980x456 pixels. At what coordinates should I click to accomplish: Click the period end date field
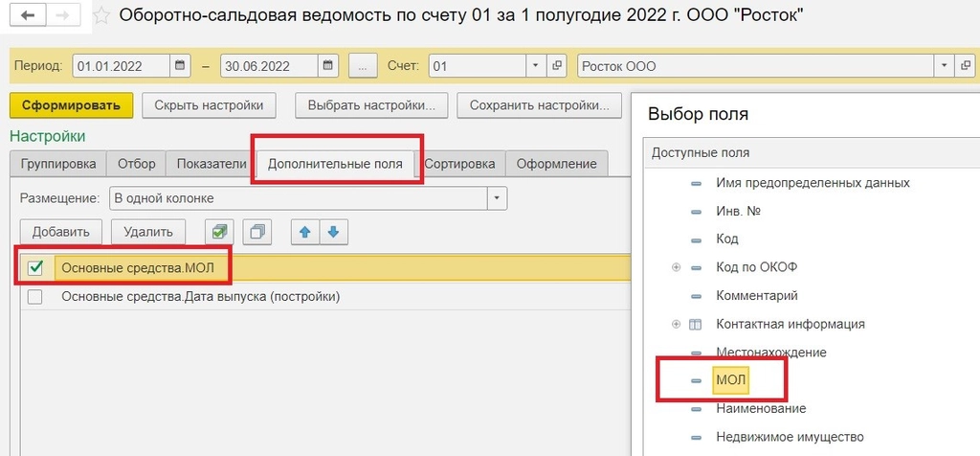[270, 66]
